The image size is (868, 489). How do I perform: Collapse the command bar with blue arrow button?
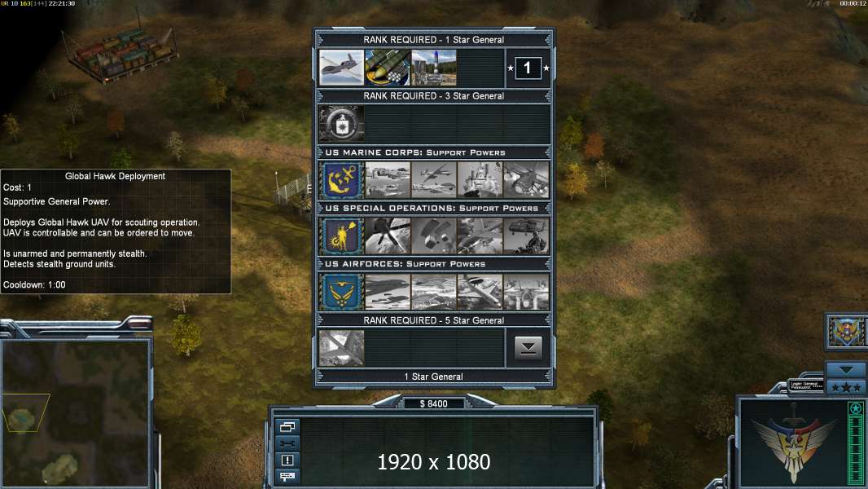coord(845,369)
